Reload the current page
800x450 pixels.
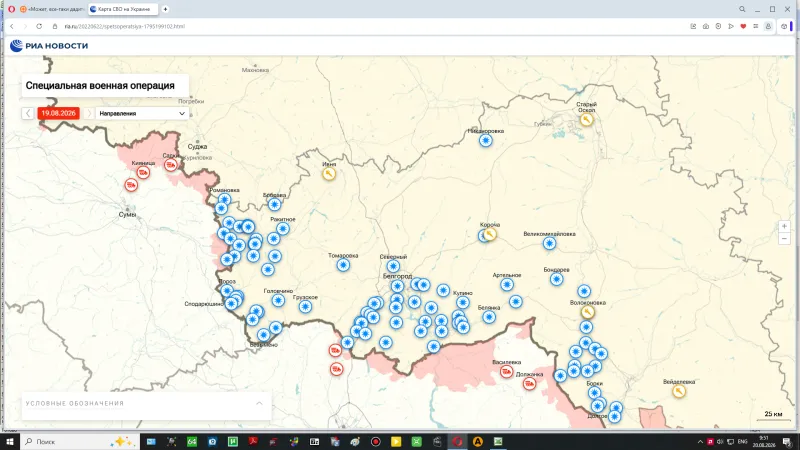click(39, 26)
